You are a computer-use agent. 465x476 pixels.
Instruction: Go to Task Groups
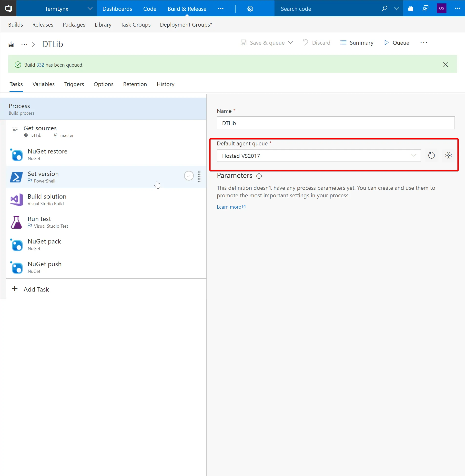[136, 25]
